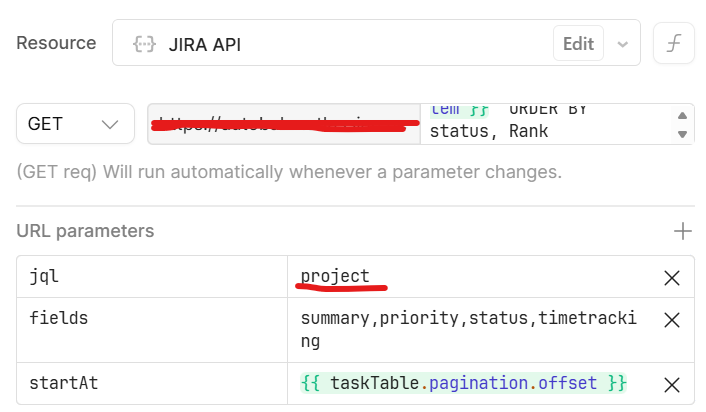Click the 'URL parameters' section heading
Viewport: 706px width, 412px height.
[x=85, y=231]
